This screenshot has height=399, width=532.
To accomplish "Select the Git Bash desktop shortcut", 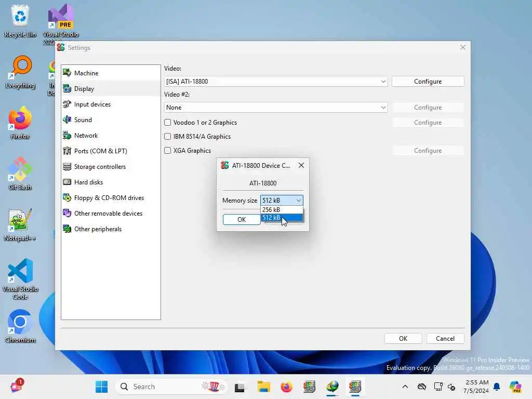I will (x=20, y=174).
